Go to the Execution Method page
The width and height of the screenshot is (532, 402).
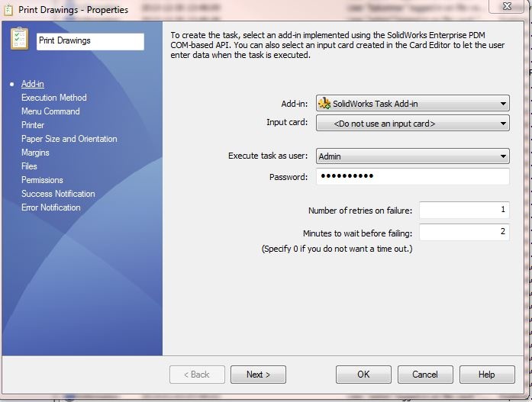click(54, 98)
